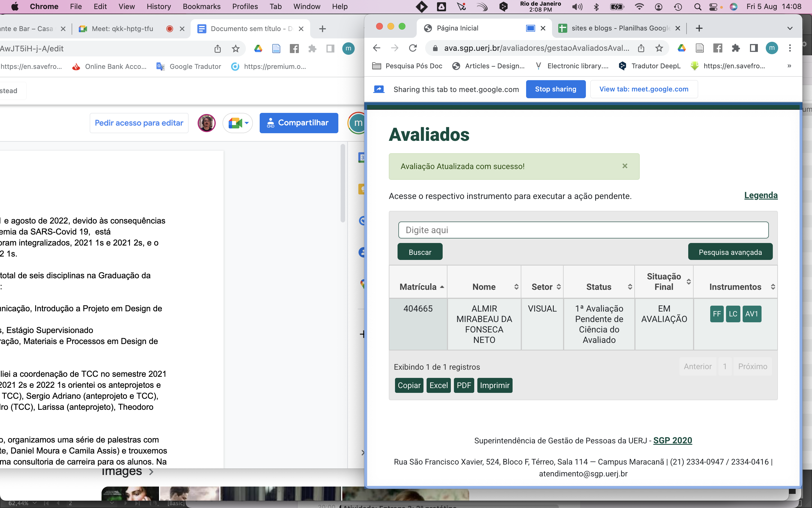Open the Apple menu
The image size is (812, 508).
pos(15,6)
